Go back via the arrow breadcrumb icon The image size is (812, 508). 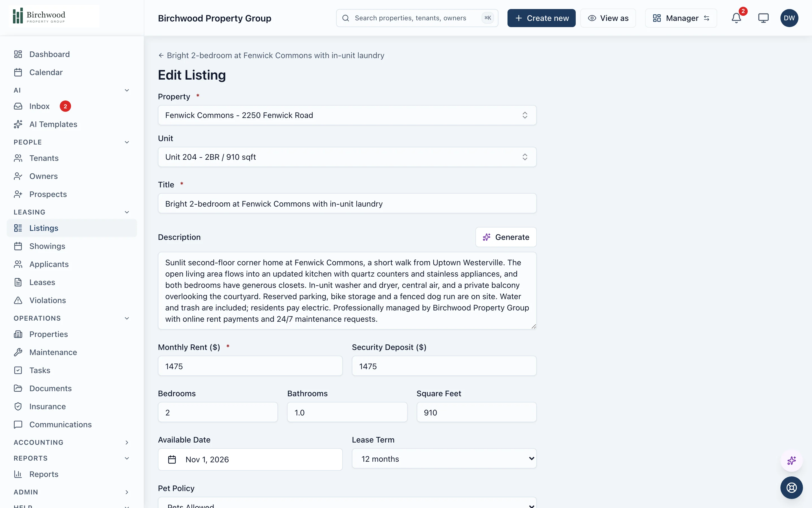(161, 55)
